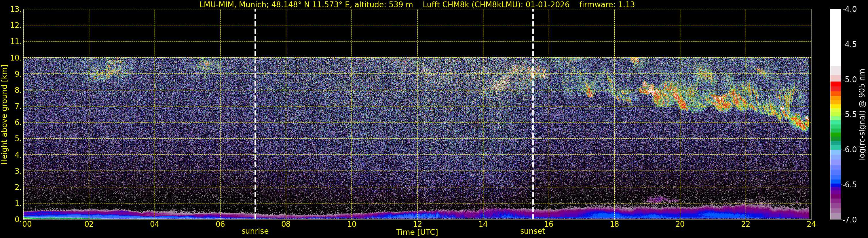Click the height axis tick '2.'
This screenshot has height=238, width=868.
click(x=18, y=188)
